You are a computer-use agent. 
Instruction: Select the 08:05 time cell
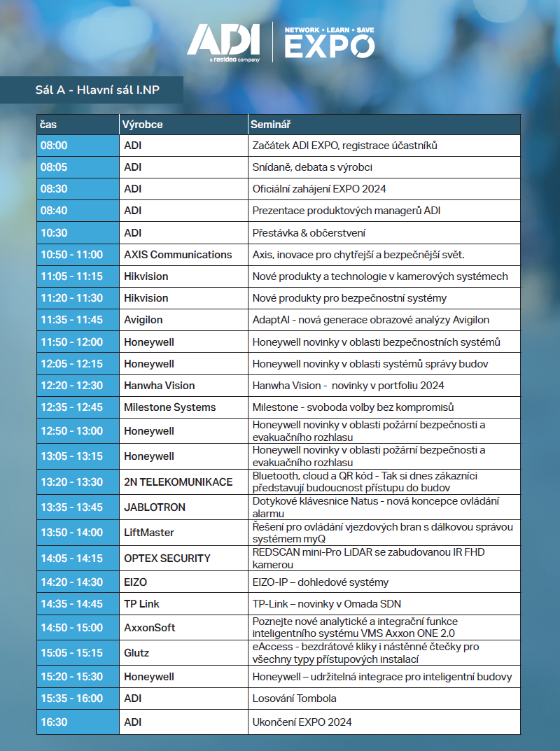(78, 167)
